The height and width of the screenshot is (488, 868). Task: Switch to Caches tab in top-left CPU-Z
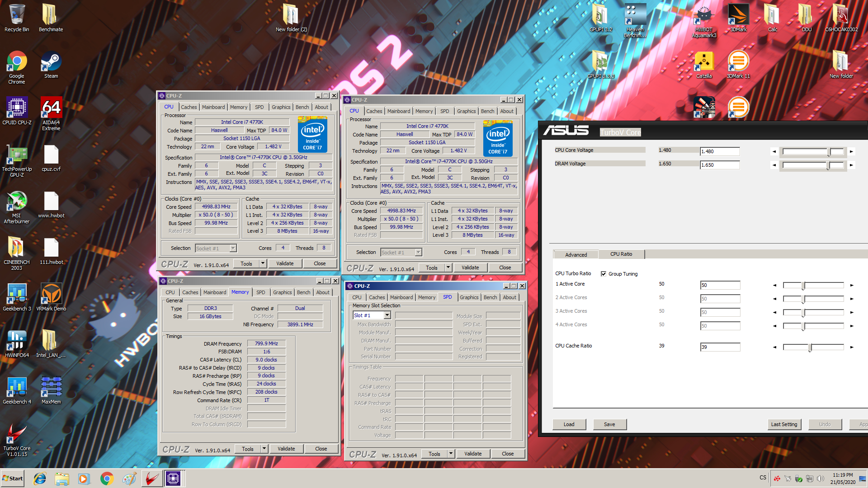click(189, 107)
